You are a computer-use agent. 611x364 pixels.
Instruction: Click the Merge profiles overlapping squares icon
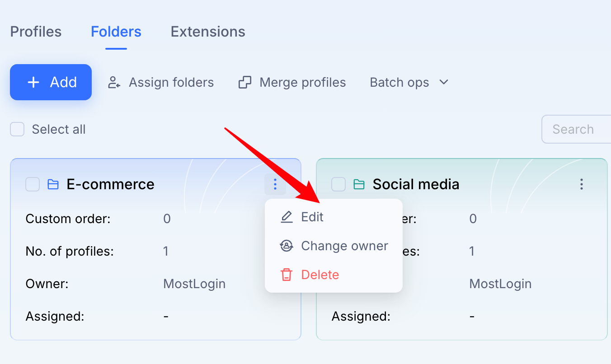(244, 83)
